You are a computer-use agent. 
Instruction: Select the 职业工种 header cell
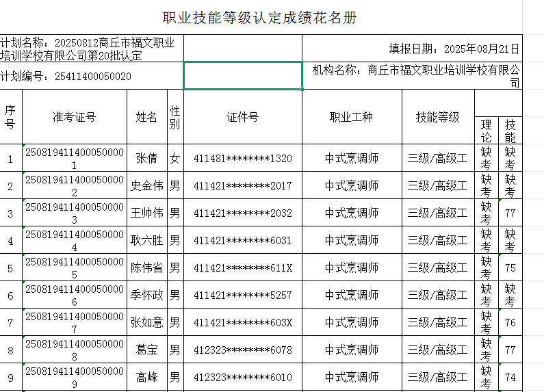[352, 117]
